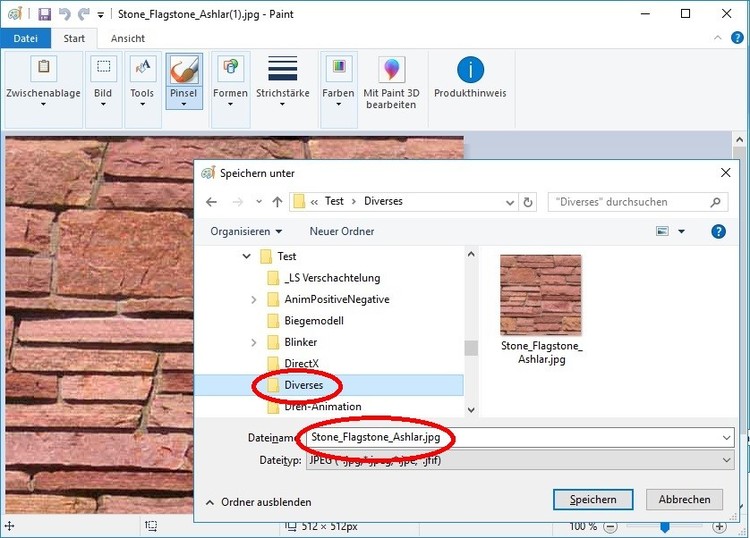The width and height of the screenshot is (750, 538).
Task: Select the Test folder in the tree
Action: (x=287, y=256)
